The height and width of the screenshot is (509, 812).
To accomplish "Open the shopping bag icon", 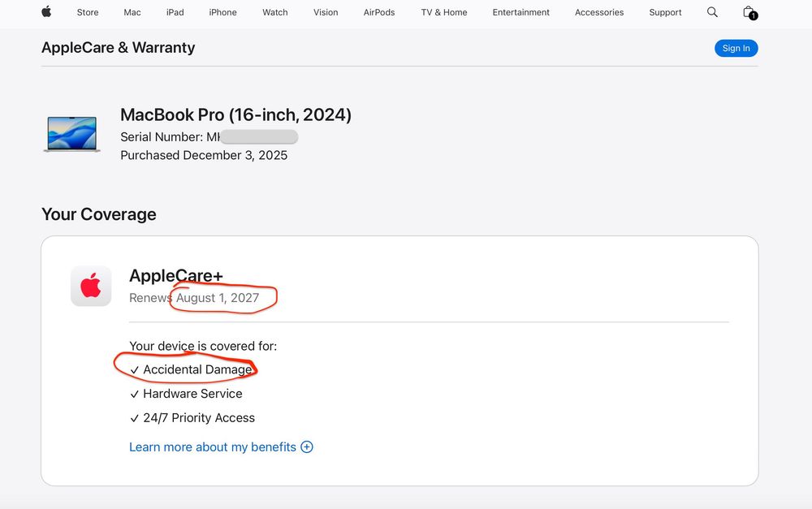I will tap(749, 12).
